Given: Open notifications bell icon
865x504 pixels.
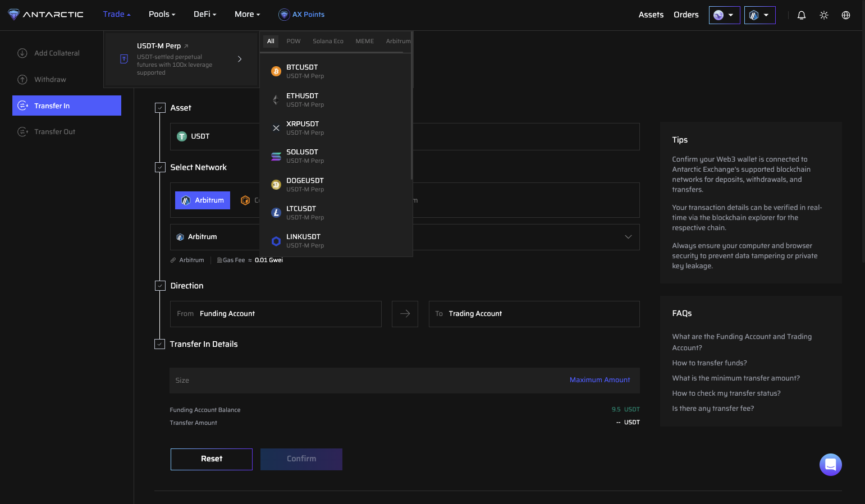Looking at the screenshot, I should (802, 15).
